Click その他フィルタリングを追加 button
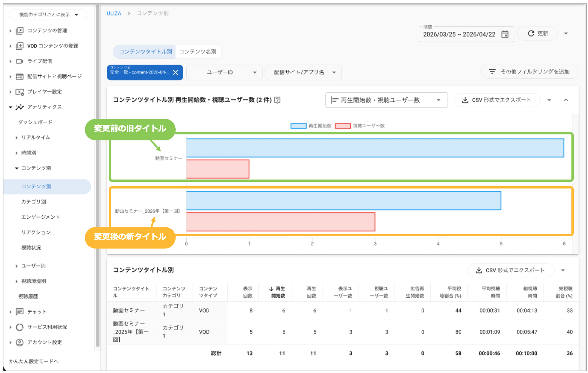588x373 pixels. 530,72
